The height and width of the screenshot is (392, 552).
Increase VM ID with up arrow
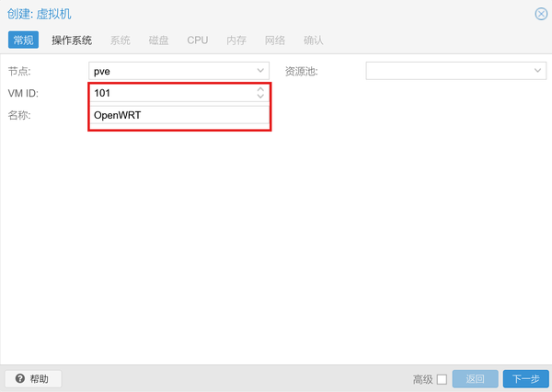tap(260, 89)
